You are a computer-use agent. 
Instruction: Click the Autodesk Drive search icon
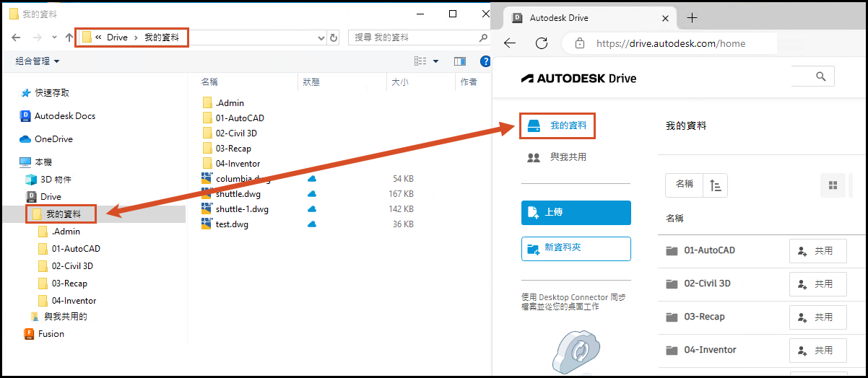coord(820,76)
